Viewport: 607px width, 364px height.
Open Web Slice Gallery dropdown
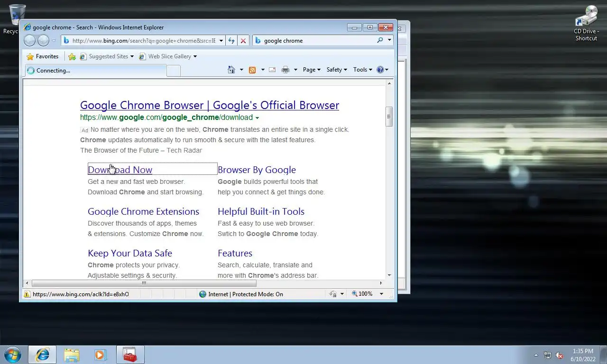pos(168,56)
